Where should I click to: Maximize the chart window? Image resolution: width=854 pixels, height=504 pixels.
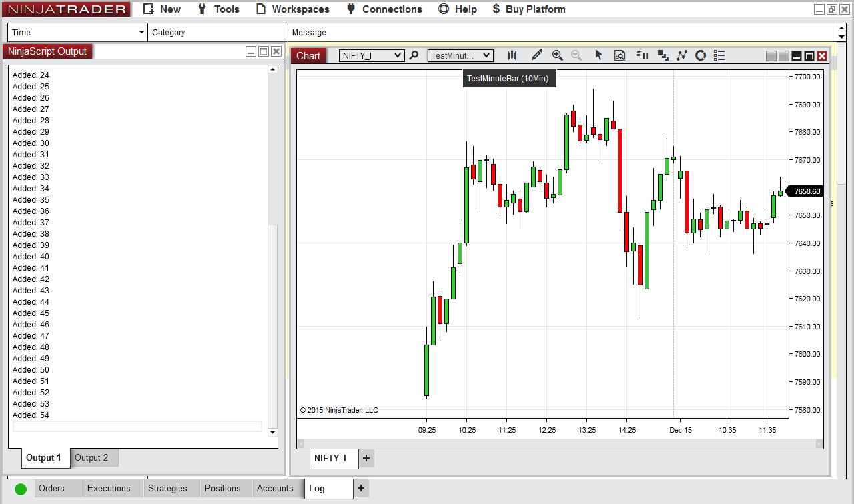(809, 56)
